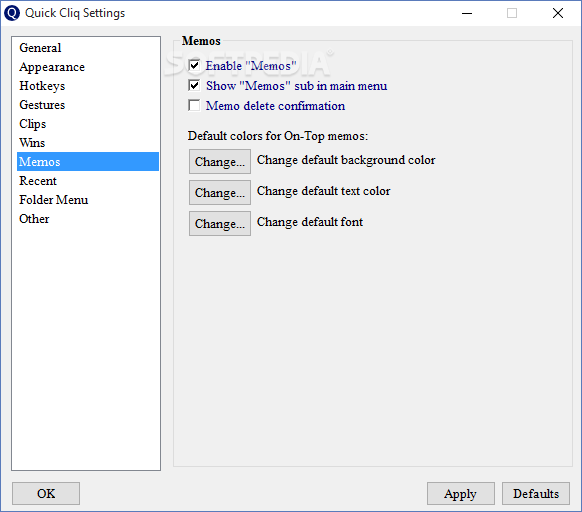The height and width of the screenshot is (512, 582).
Task: Click Change button for default text color
Action: [x=220, y=192]
